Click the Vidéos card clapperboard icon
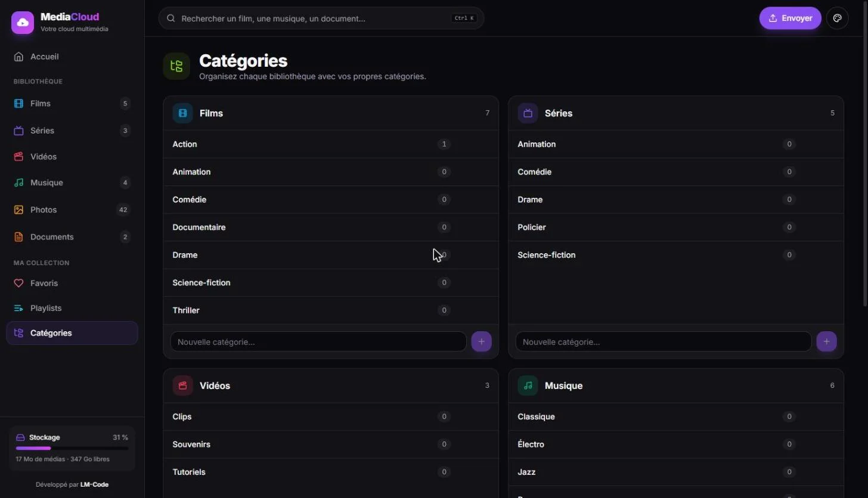 (182, 385)
